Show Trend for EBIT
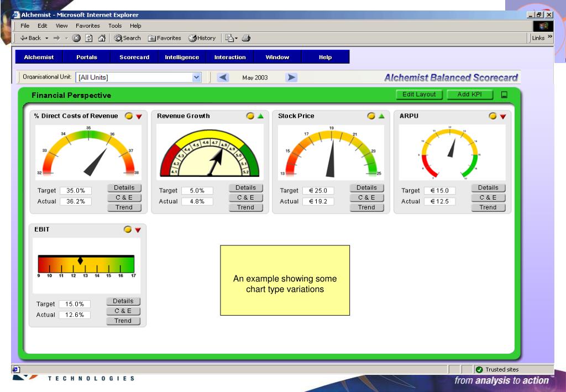 pyautogui.click(x=123, y=321)
